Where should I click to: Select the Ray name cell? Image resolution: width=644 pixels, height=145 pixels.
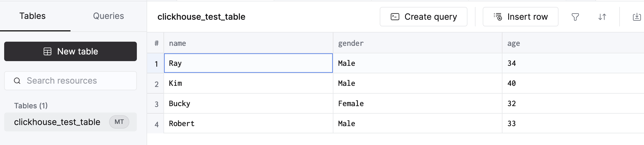(248, 63)
